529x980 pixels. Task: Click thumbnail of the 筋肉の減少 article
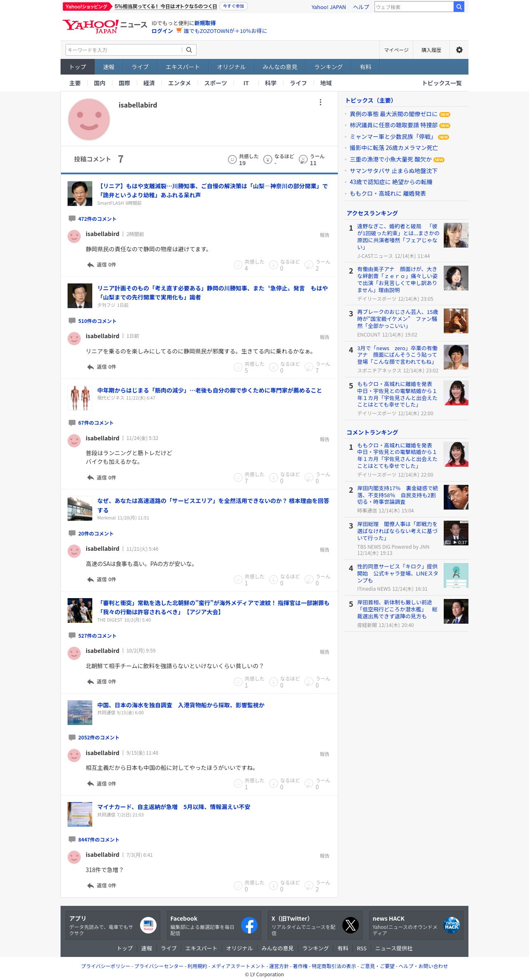click(80, 398)
